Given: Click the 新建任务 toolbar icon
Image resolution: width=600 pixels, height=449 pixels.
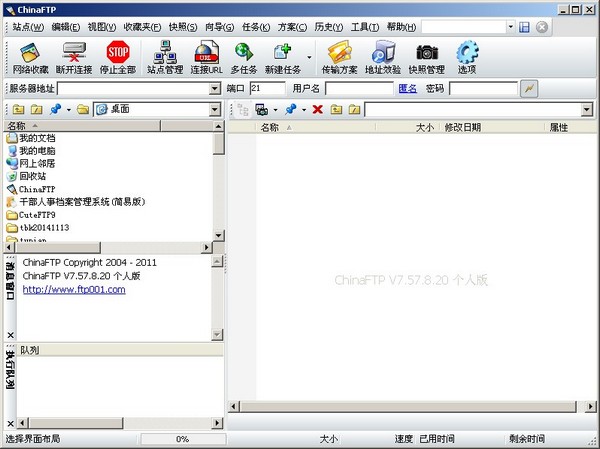Looking at the screenshot, I should pos(283,58).
